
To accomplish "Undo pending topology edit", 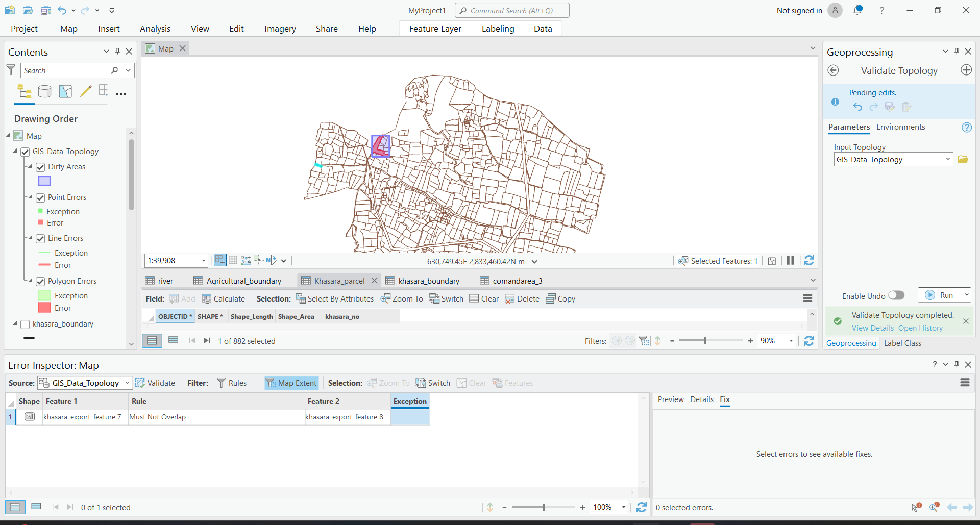I will click(857, 107).
